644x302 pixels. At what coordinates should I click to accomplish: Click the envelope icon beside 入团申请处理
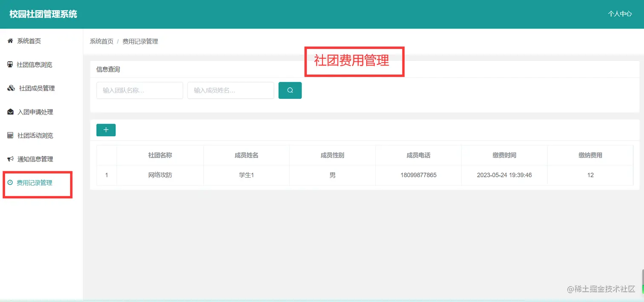(x=11, y=112)
